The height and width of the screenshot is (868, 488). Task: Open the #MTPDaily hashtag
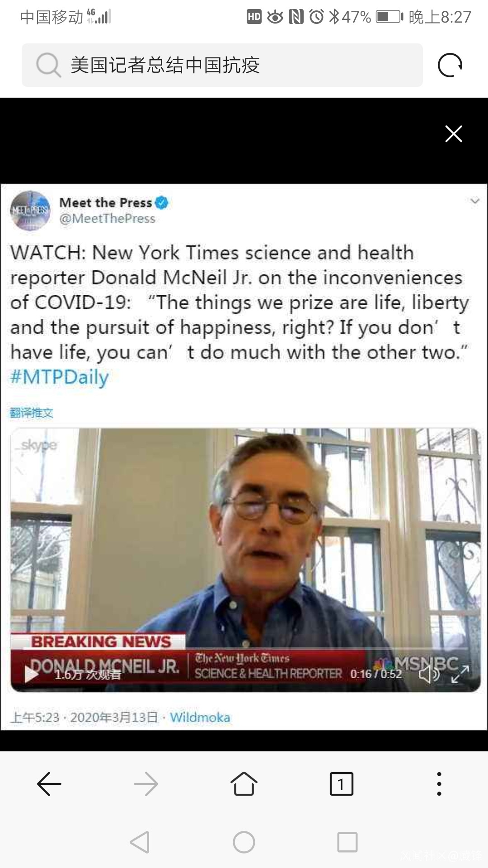point(59,377)
